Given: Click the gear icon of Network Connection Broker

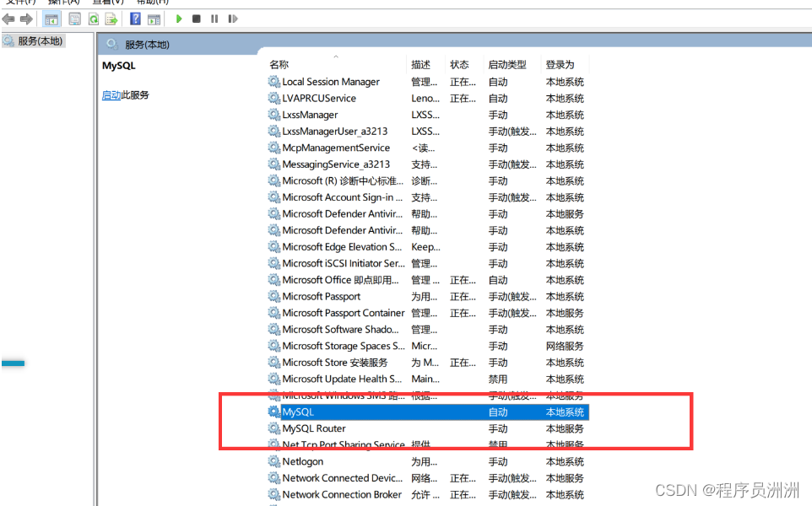Looking at the screenshot, I should 274,494.
